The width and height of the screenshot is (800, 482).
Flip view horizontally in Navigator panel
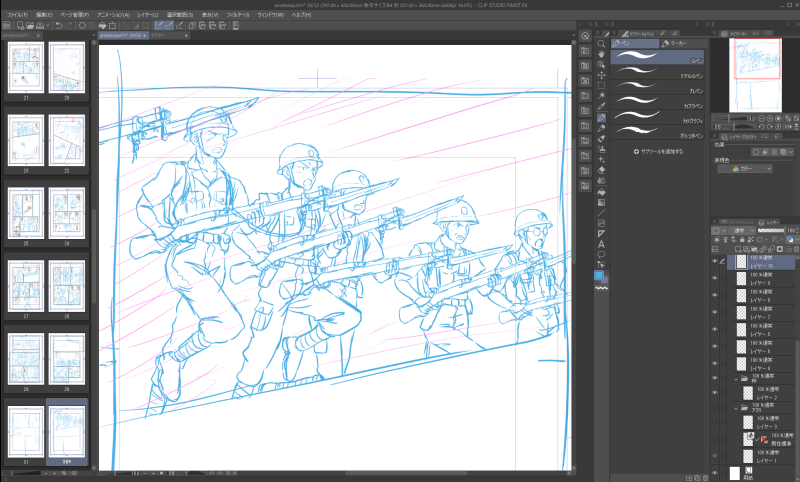pyautogui.click(x=788, y=126)
